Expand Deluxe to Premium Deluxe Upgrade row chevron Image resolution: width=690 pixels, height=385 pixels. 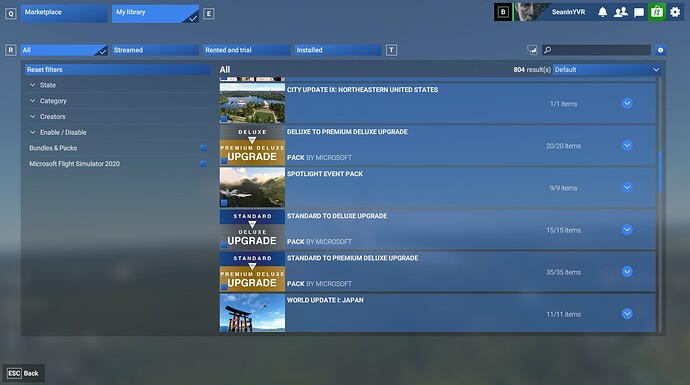tap(627, 146)
